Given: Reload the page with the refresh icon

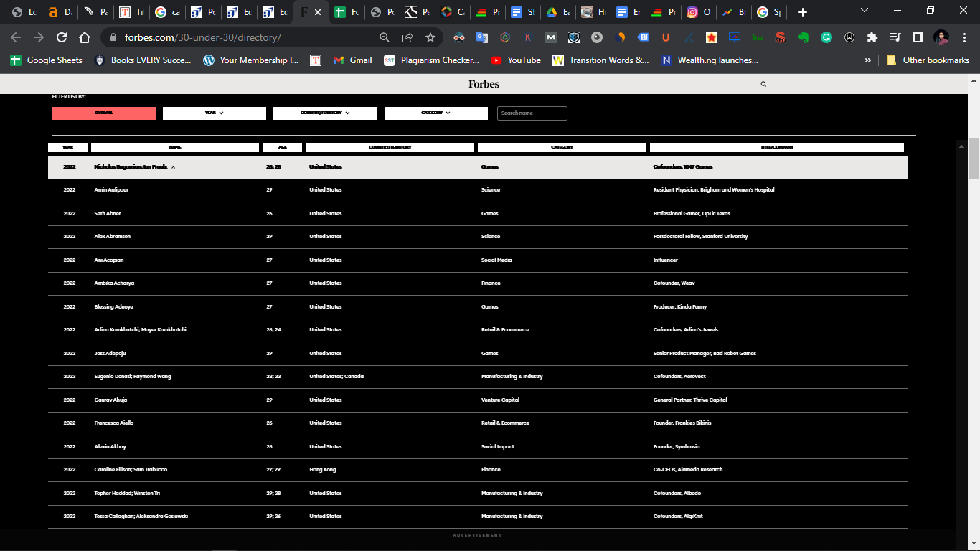Looking at the screenshot, I should (62, 37).
